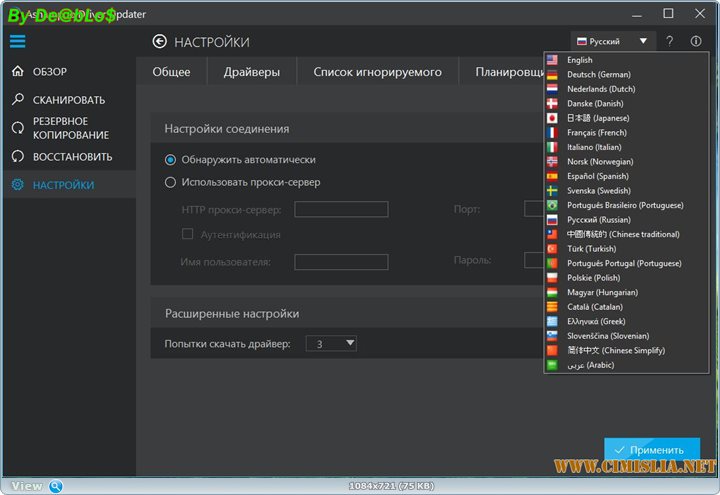Image resolution: width=720 pixels, height=495 pixels.
Task: Click the ВОССТАНОВИТЬ restore icon
Action: tap(18, 157)
